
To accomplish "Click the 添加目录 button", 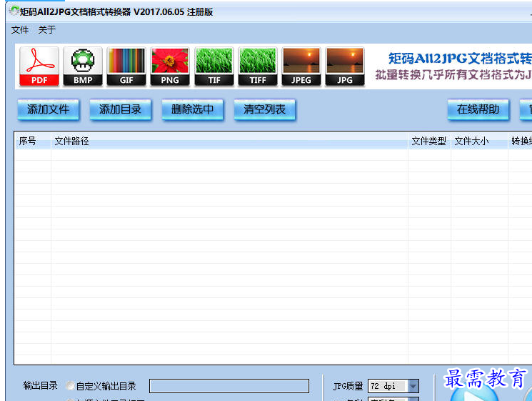I will [120, 109].
